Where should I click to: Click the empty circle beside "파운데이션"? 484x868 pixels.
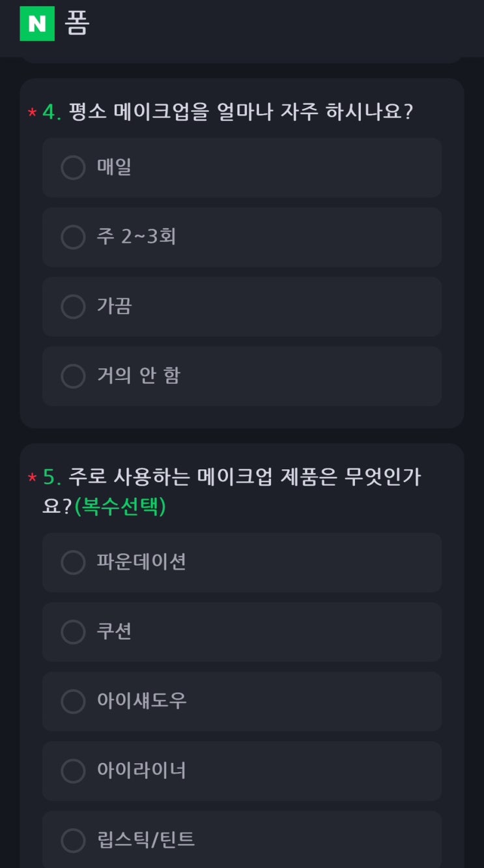(73, 562)
